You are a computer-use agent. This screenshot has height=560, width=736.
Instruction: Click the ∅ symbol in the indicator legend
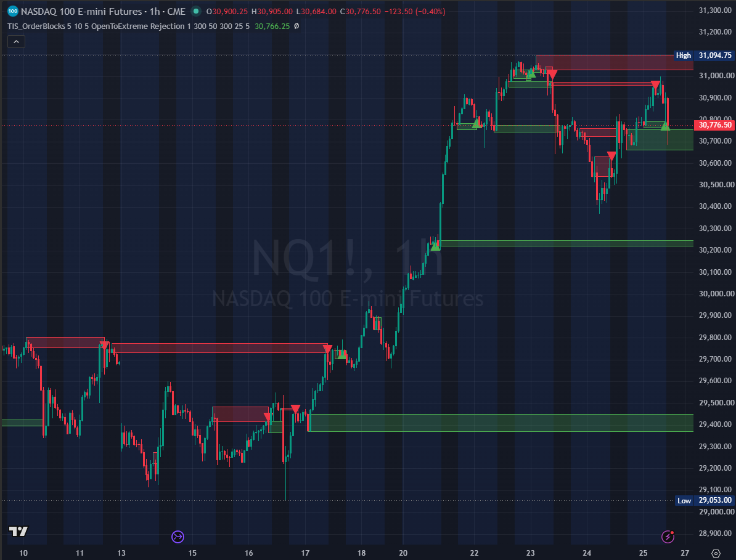pos(296,26)
